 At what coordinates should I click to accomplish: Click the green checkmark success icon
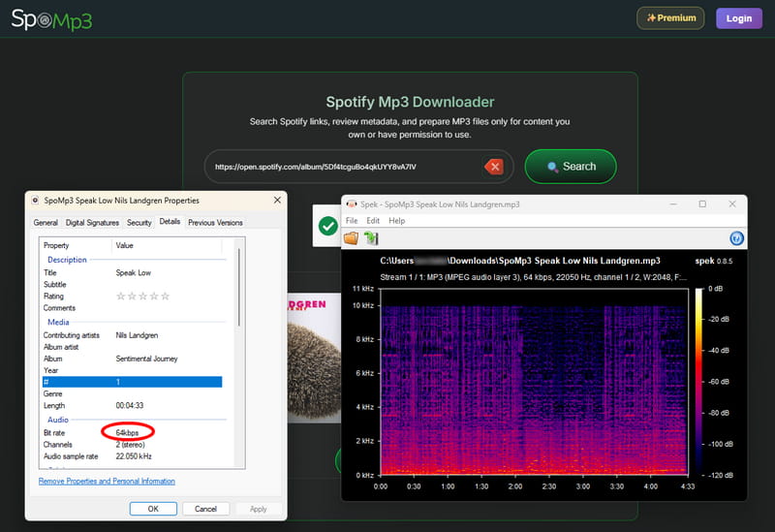(x=327, y=226)
